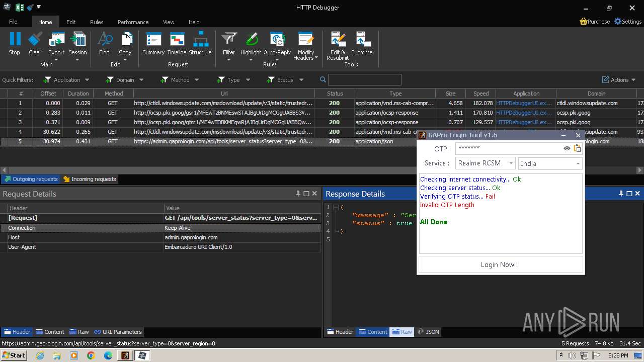Open Chrome from the taskbar
Viewport: 644px width, 362px height.
(91, 355)
